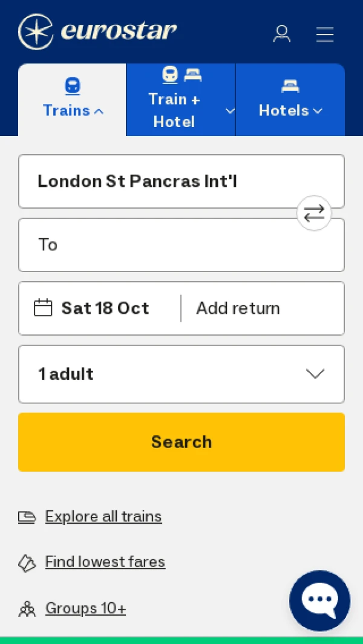Swap departure and destination stations
This screenshot has width=363, height=644.
314,213
